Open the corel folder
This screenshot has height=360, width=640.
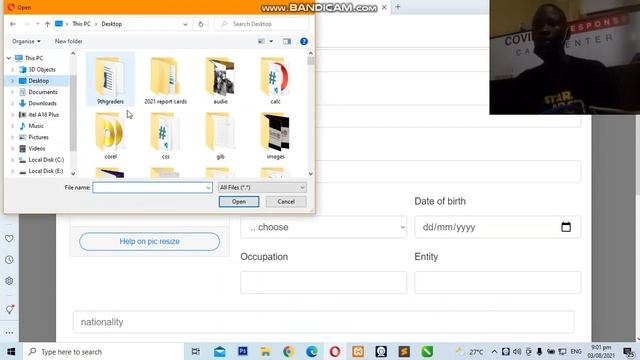point(110,136)
